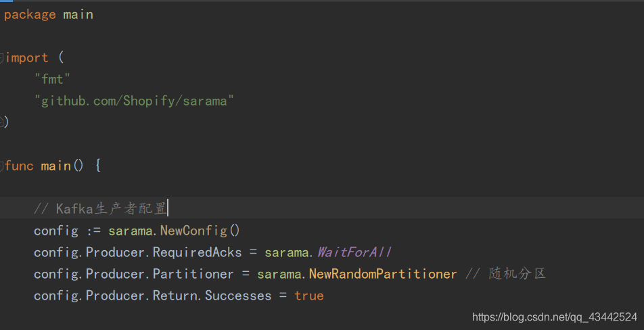
Task: Collapse the import block fold marker
Action: coord(1,58)
